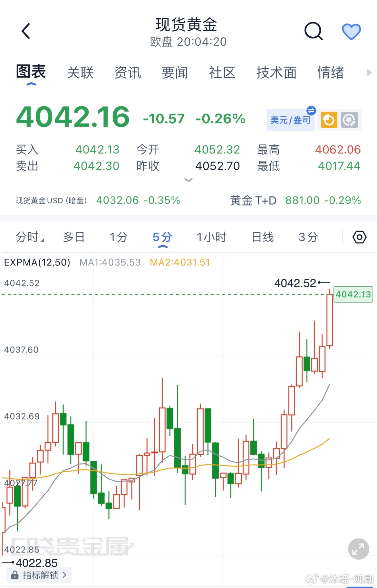Show more tabs with right triangle arrow
This screenshot has width=377, height=588.
pyautogui.click(x=369, y=73)
